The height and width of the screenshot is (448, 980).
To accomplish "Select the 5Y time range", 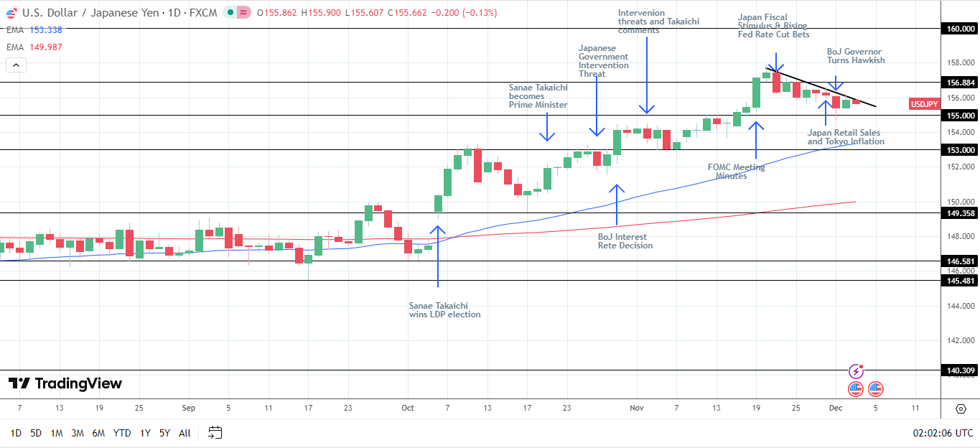I will point(164,434).
